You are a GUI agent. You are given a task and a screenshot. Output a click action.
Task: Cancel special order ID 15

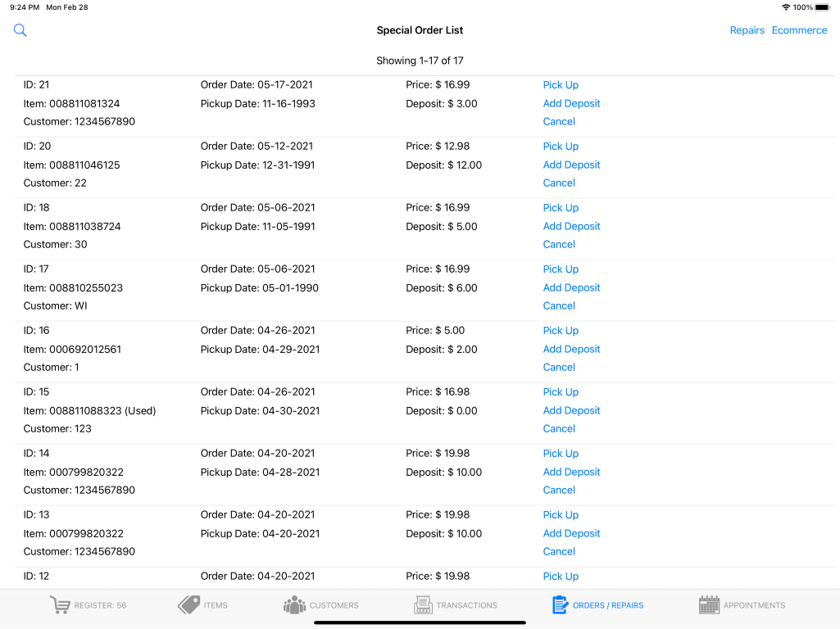point(559,428)
